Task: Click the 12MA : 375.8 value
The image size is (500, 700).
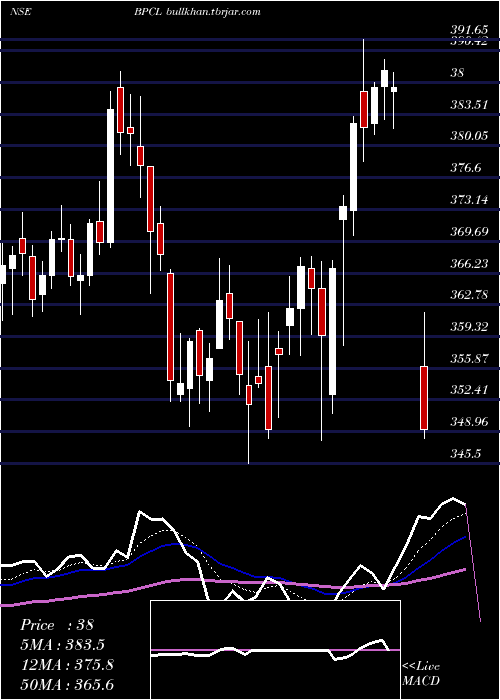Action: [67, 665]
